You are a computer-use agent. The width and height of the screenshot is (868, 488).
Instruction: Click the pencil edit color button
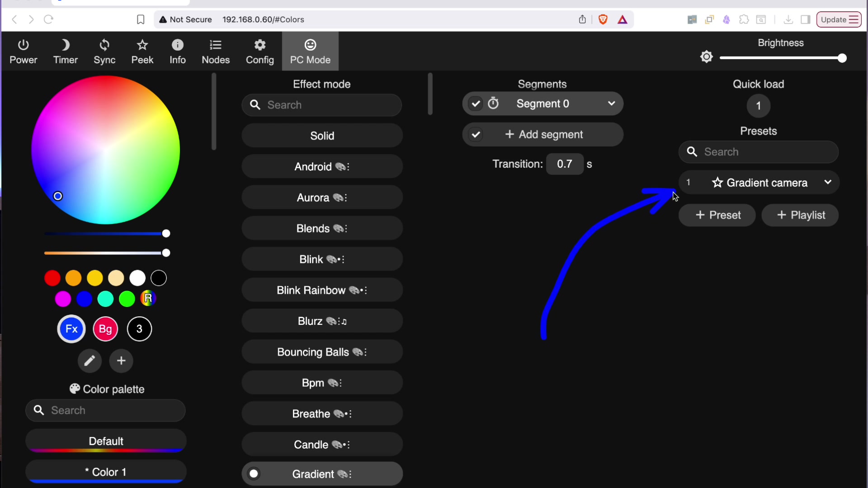tap(90, 361)
